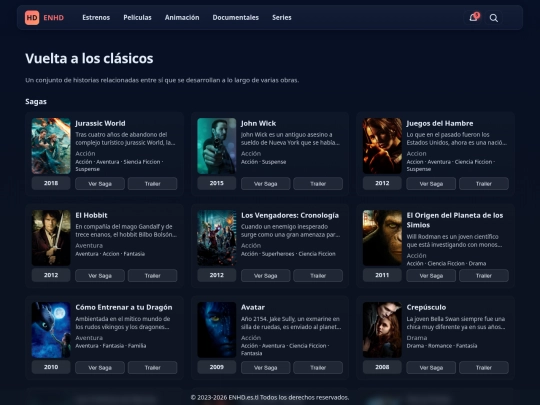
Task: Click the Crepúsculo title
Action: point(426,307)
